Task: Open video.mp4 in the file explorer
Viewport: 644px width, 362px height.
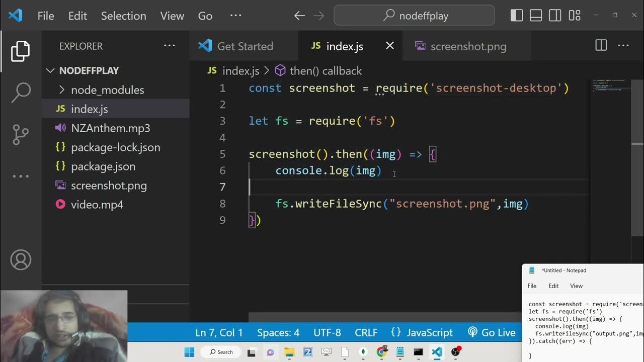Action: (97, 205)
